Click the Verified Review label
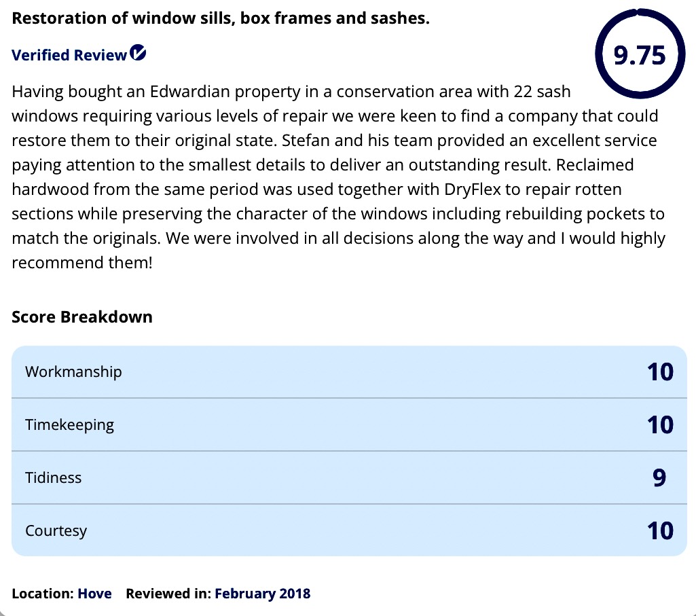This screenshot has height=616, width=696. coord(69,56)
